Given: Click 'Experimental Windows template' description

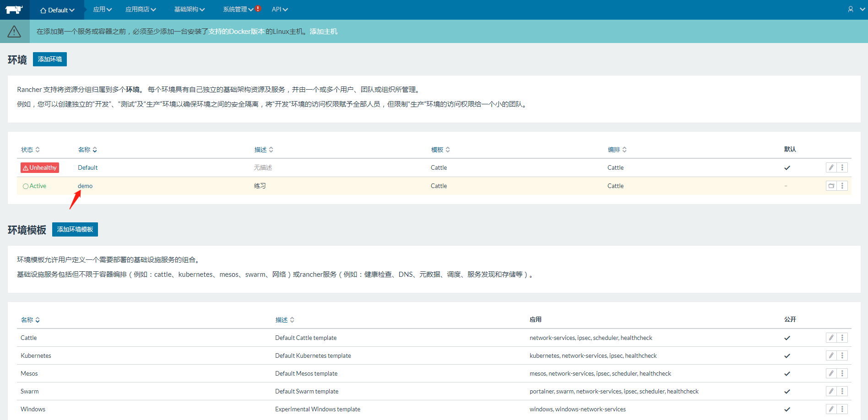Looking at the screenshot, I should coord(318,409).
